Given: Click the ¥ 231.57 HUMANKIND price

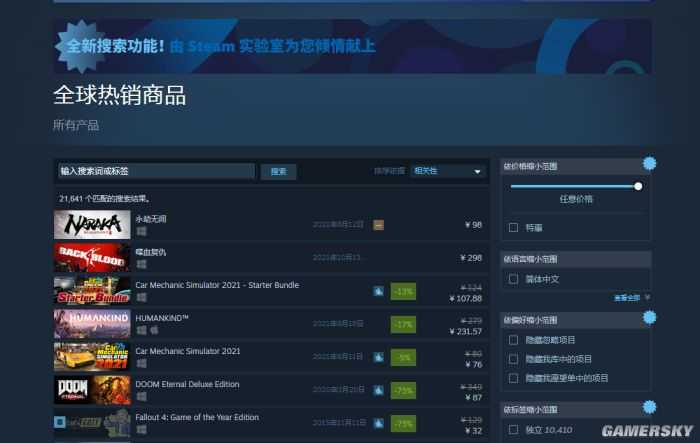Looking at the screenshot, I should click(466, 331).
